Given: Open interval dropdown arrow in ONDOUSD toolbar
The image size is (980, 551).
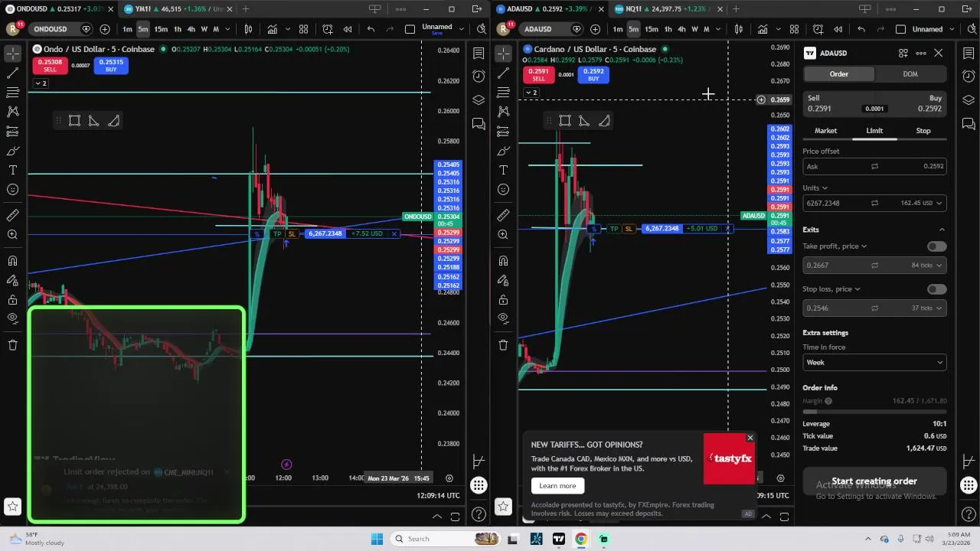Looking at the screenshot, I should [x=227, y=29].
